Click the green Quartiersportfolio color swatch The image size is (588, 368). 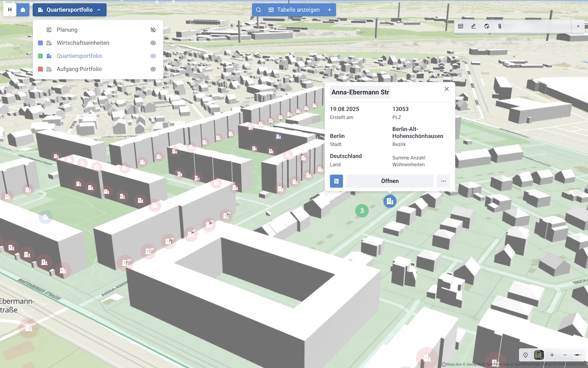(x=40, y=56)
